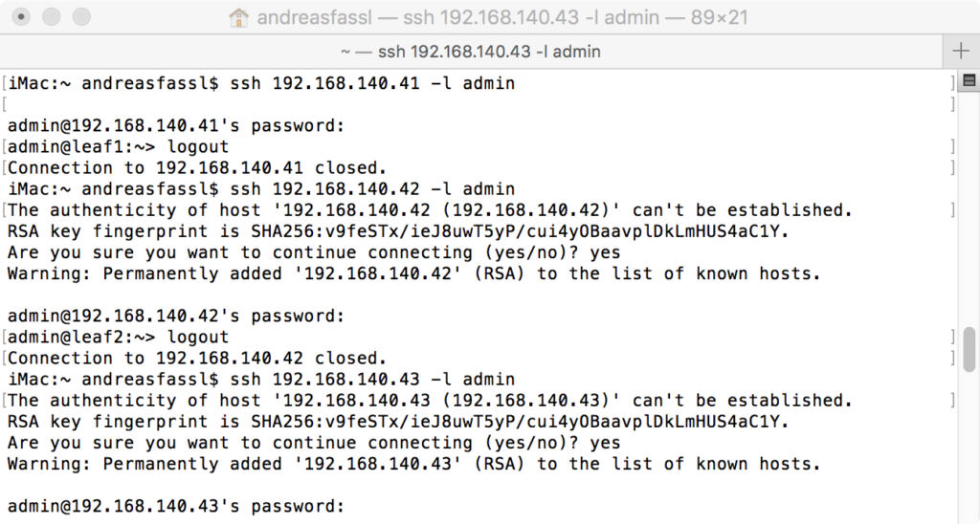980x524 pixels.
Task: Select the ssh 192.168.140.43 tab
Action: tap(471, 52)
